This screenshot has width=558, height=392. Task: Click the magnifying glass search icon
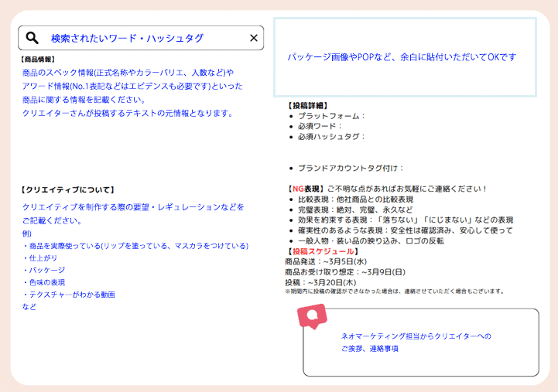click(x=33, y=38)
